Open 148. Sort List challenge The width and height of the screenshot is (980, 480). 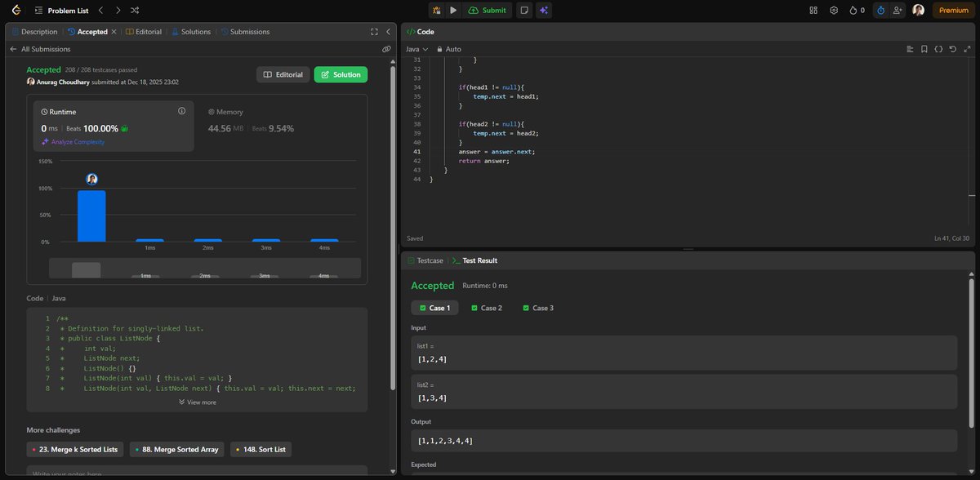tap(261, 449)
